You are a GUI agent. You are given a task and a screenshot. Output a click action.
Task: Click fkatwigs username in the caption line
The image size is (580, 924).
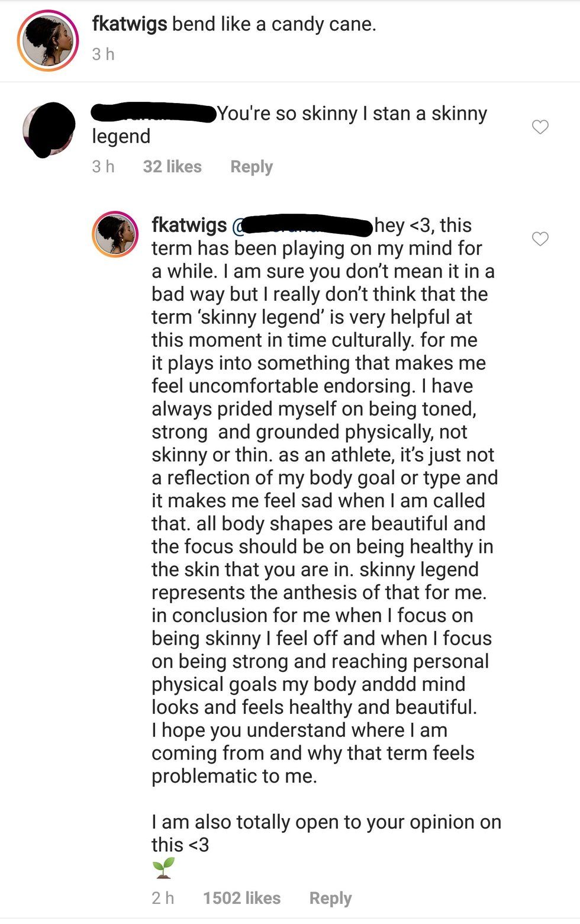click(130, 24)
